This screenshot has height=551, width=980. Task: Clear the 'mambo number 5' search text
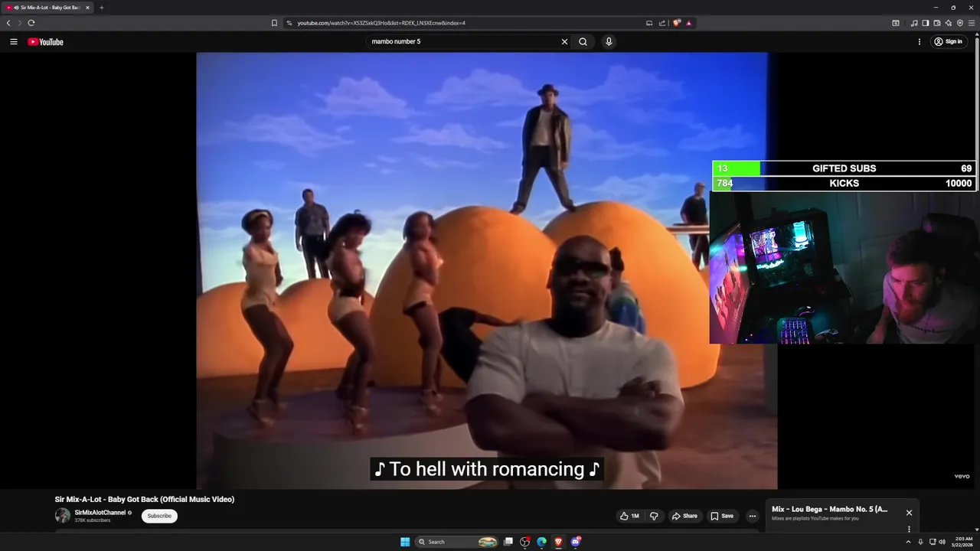click(564, 42)
